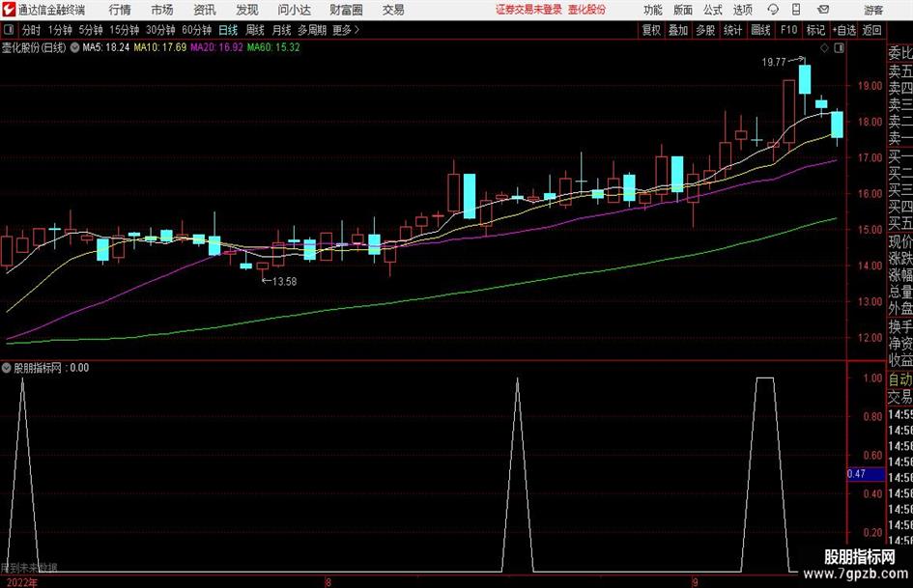Switch to 30分钟 period tab
This screenshot has height=588, width=913.
[160, 30]
